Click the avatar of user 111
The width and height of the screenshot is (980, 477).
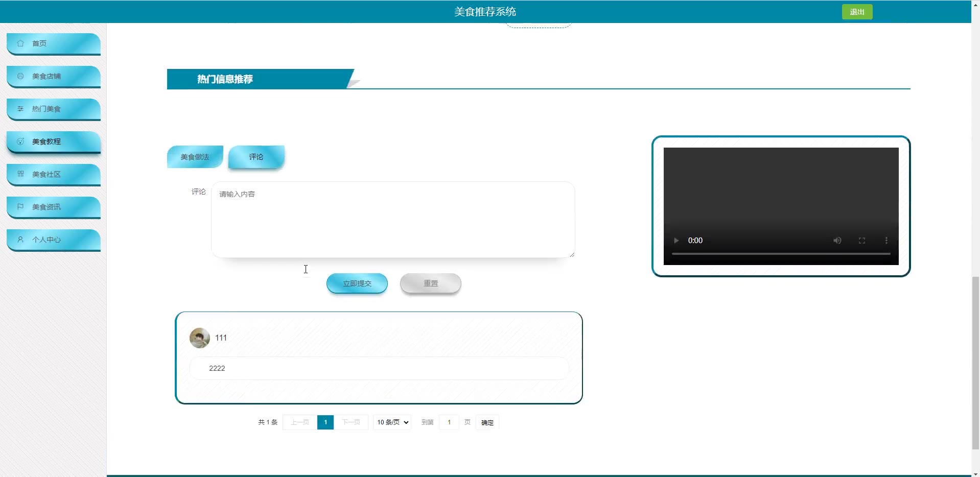(x=200, y=338)
